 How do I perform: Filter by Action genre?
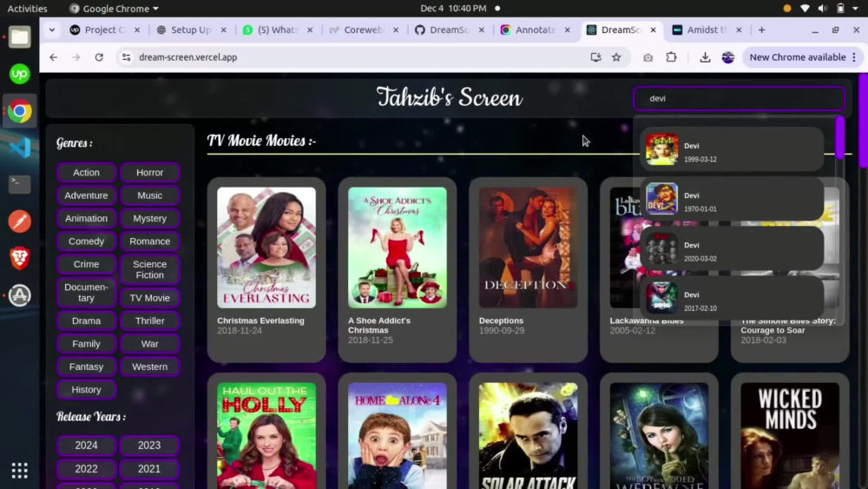[86, 172]
